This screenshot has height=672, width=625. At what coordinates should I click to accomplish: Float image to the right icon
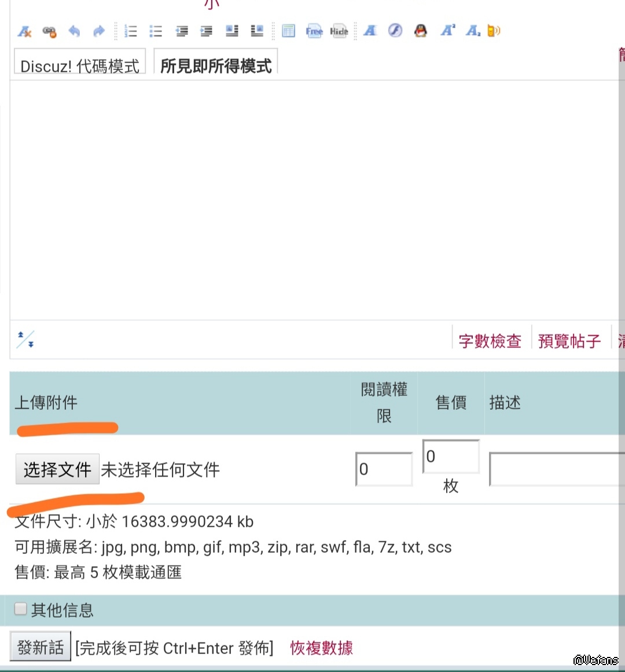(257, 31)
